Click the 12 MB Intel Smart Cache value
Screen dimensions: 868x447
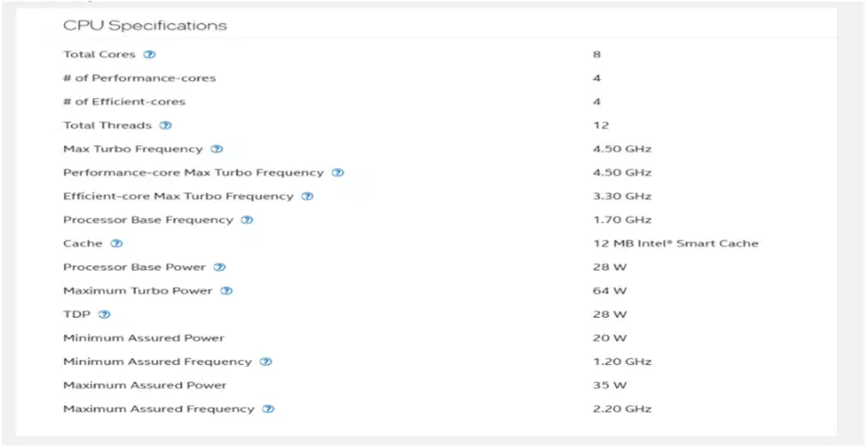pos(676,243)
